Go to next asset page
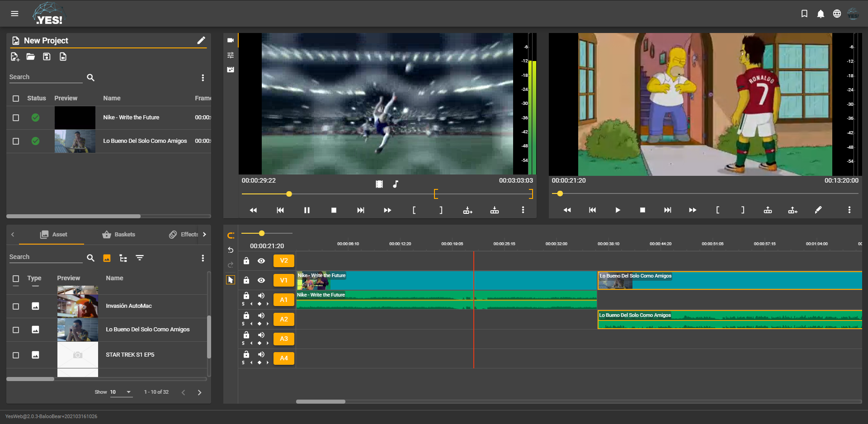 click(199, 392)
